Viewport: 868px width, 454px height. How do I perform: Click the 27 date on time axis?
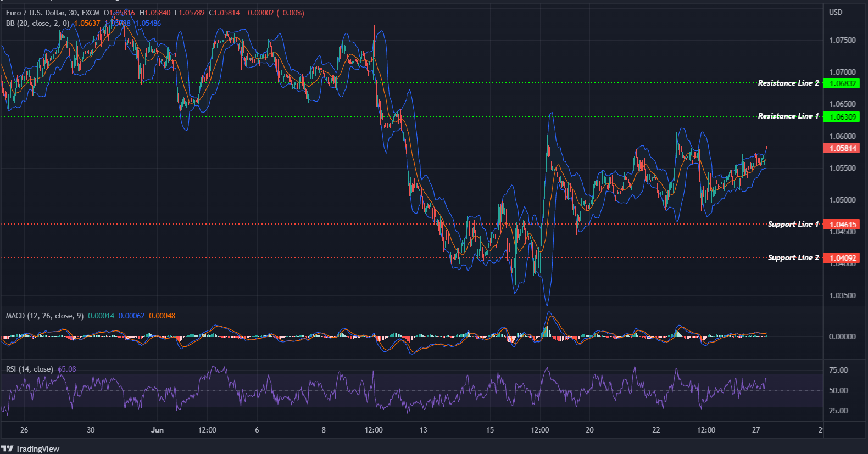tap(756, 430)
